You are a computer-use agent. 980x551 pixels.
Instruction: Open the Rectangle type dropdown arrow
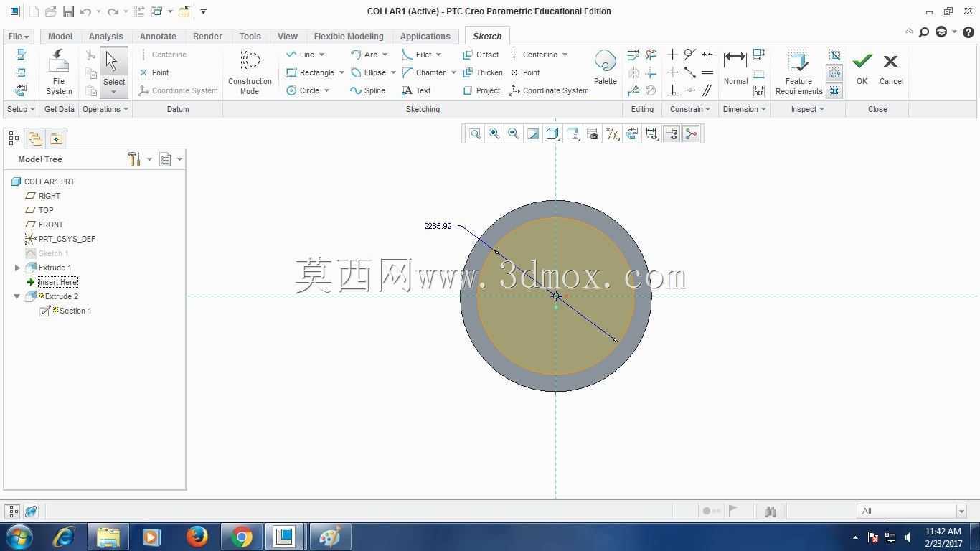(341, 72)
